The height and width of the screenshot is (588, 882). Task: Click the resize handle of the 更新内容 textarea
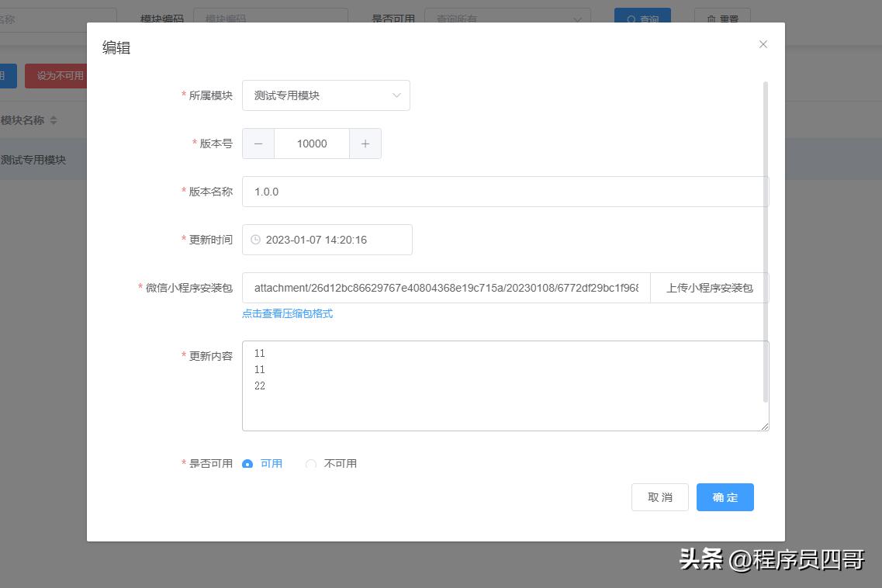point(764,426)
